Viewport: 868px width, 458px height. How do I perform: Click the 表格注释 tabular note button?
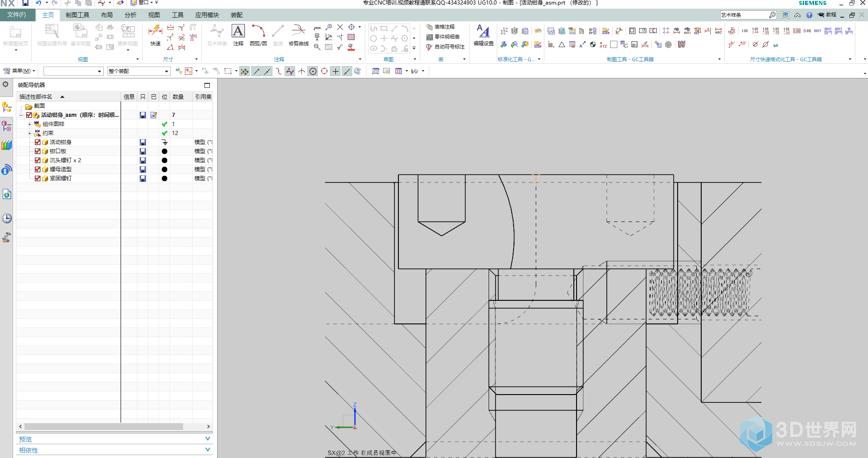440,27
